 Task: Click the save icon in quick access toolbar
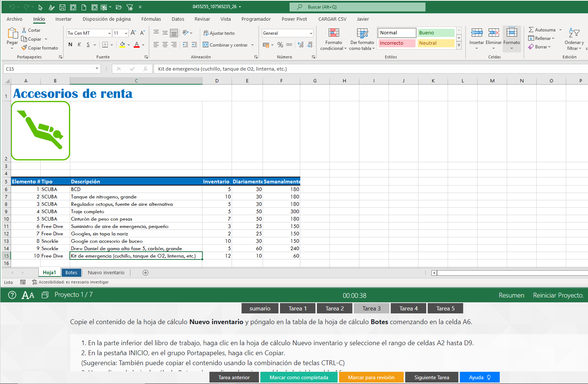[x=62, y=7]
